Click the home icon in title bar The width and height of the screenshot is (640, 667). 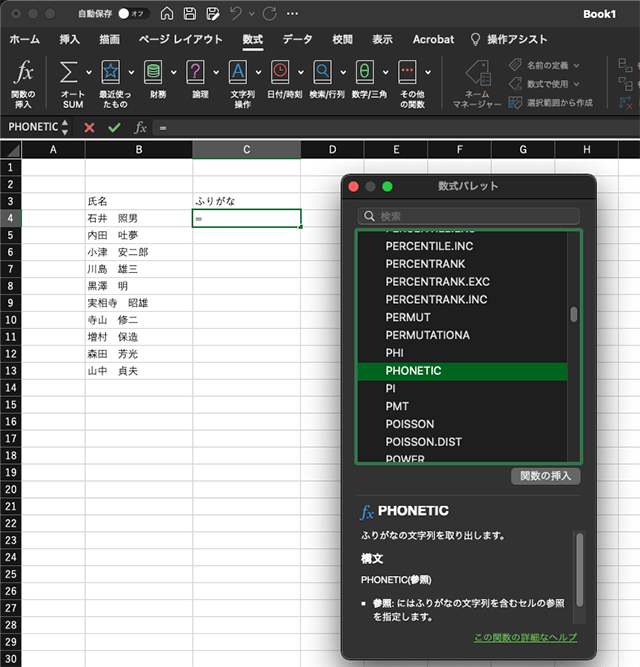pos(167,14)
